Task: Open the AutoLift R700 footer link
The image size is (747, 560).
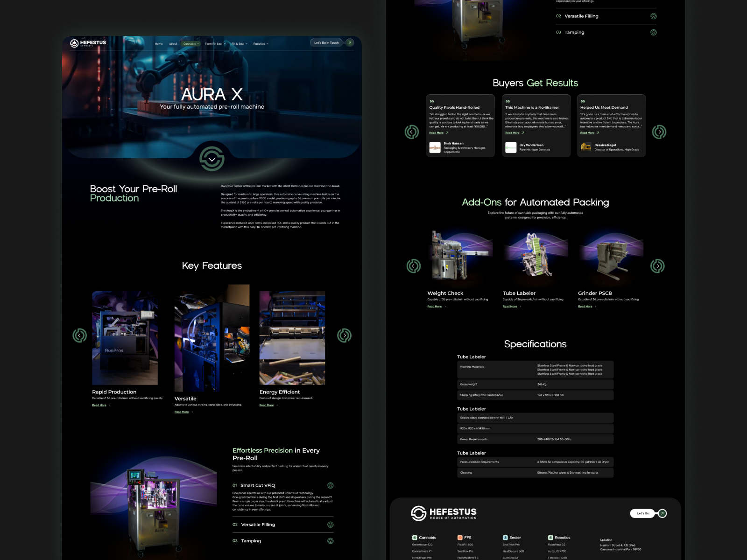Action: pyautogui.click(x=557, y=551)
